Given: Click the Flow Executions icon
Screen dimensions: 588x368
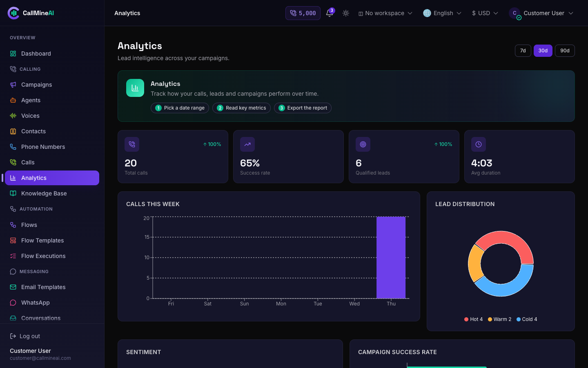Looking at the screenshot, I should [x=13, y=256].
